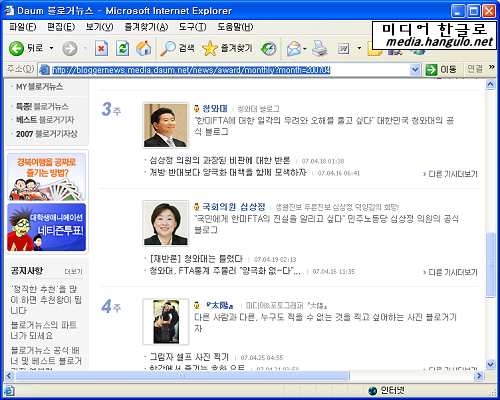
Task: Open the address bar history dropdown
Action: tap(415, 70)
